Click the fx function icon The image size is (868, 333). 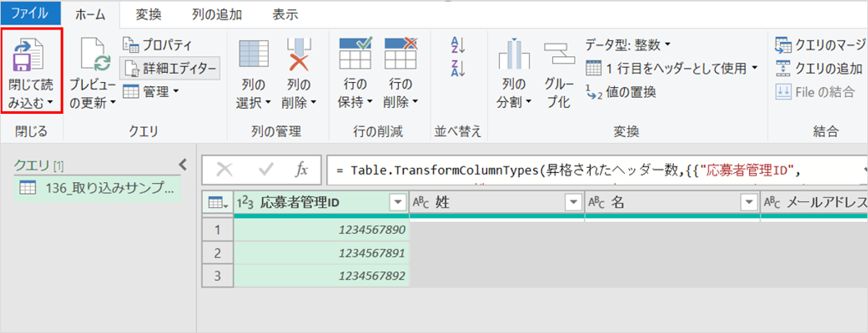[302, 169]
